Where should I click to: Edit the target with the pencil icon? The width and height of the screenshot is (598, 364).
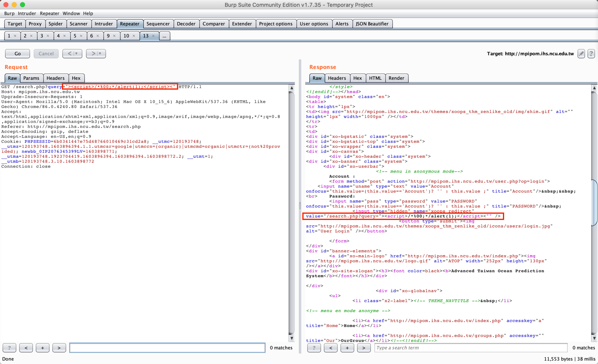(x=581, y=54)
